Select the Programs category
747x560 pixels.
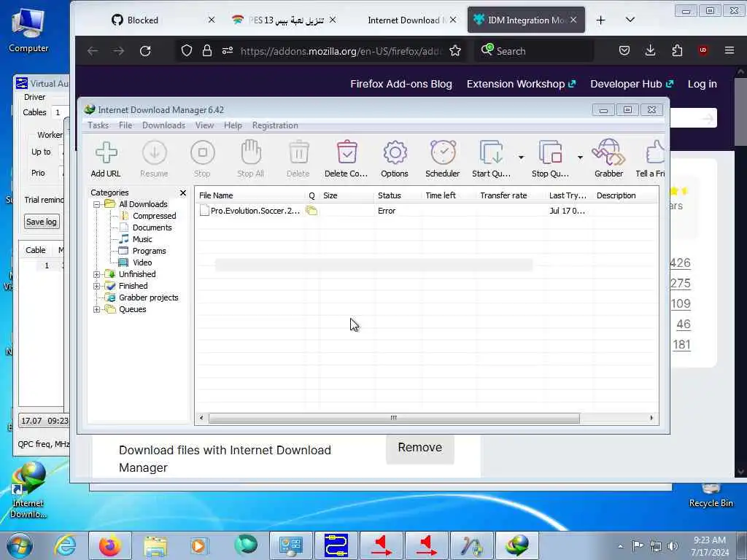pyautogui.click(x=149, y=251)
